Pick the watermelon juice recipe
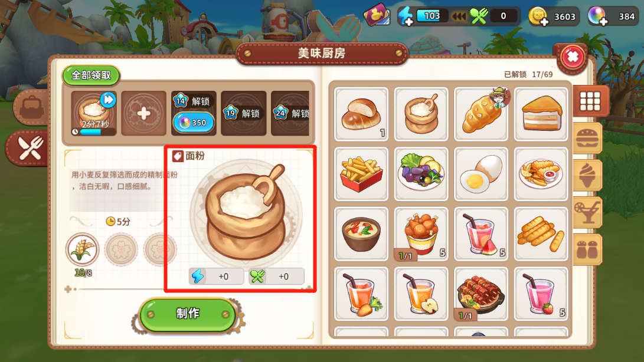Screen dimensions: 644x362 [481, 234]
